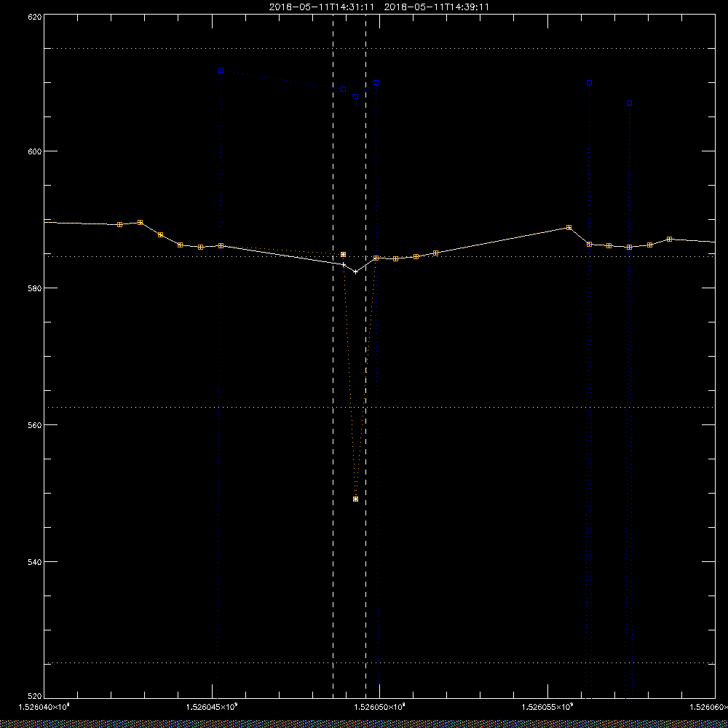Click the y-axis label 540
The height and width of the screenshot is (728, 728).
point(35,562)
